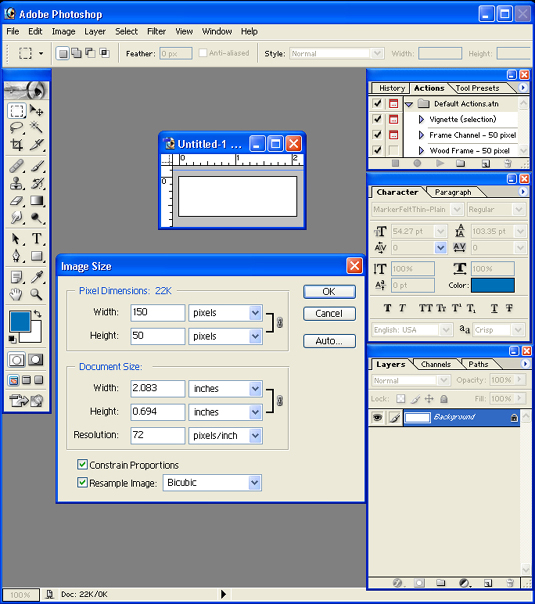Click pixel Width field showing 150

pyautogui.click(x=158, y=312)
